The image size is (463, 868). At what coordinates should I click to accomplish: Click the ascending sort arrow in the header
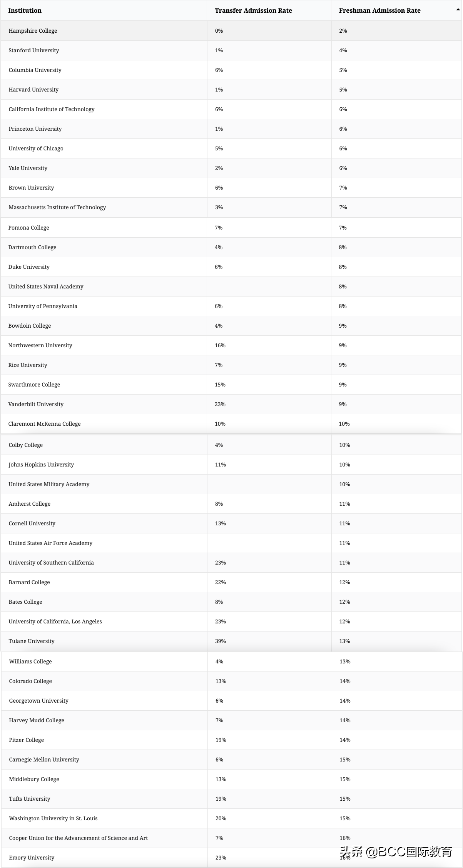click(x=458, y=9)
